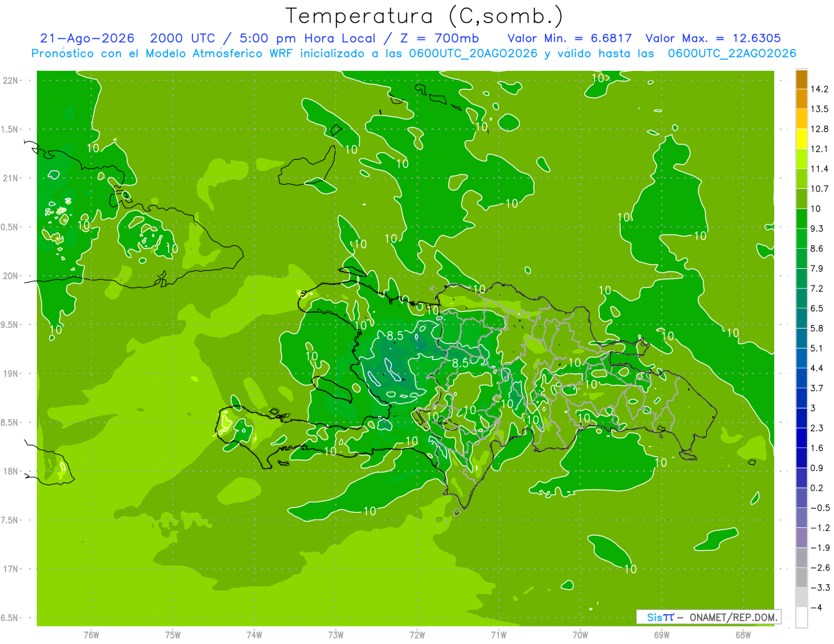Click the legend value '12.1'
This screenshot has width=834, height=644.
click(820, 149)
